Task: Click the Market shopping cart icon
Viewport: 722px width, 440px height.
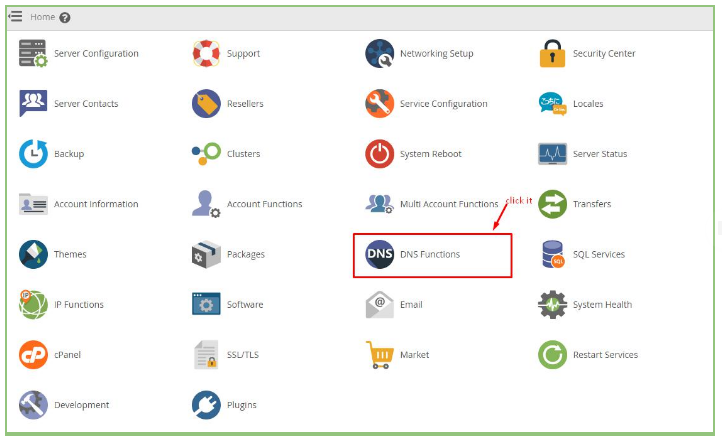Action: (x=379, y=354)
